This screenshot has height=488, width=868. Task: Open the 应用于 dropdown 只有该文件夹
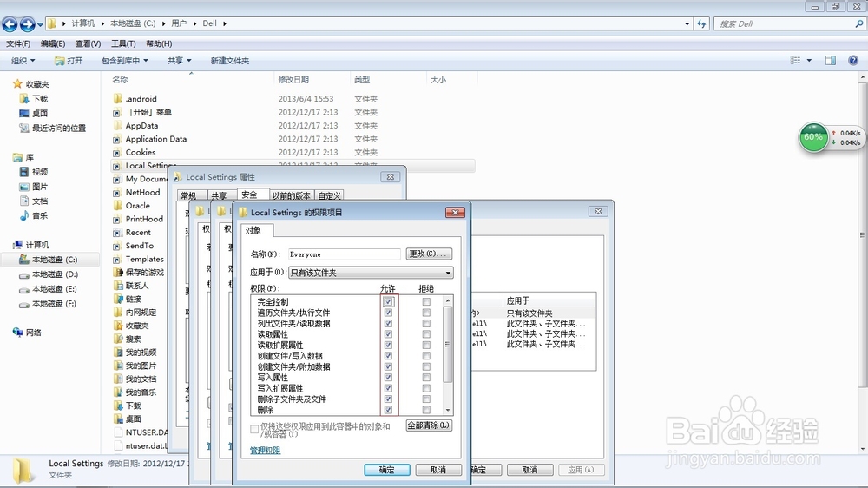[x=371, y=273]
